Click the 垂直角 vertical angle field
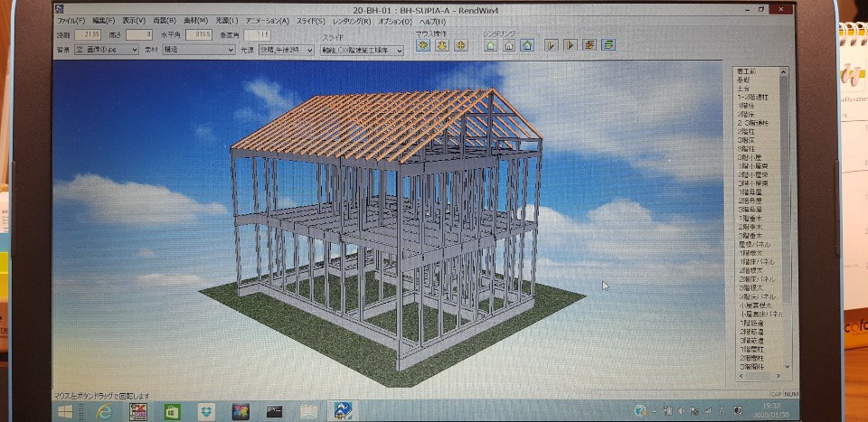 [x=257, y=35]
